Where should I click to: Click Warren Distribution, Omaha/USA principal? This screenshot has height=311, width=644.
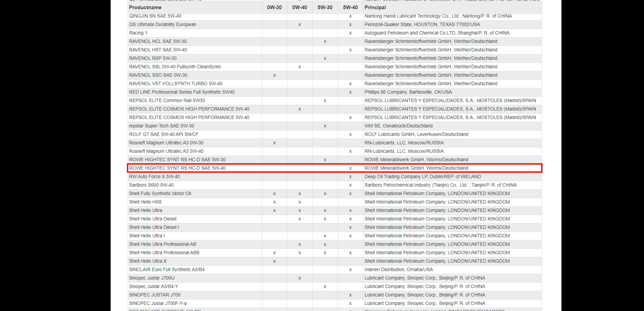click(x=398, y=270)
